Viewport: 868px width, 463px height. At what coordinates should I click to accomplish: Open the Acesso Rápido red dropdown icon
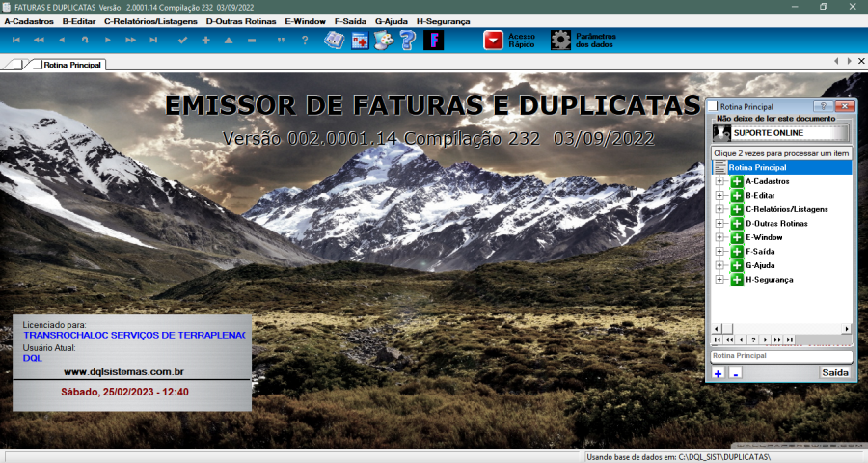click(x=494, y=40)
